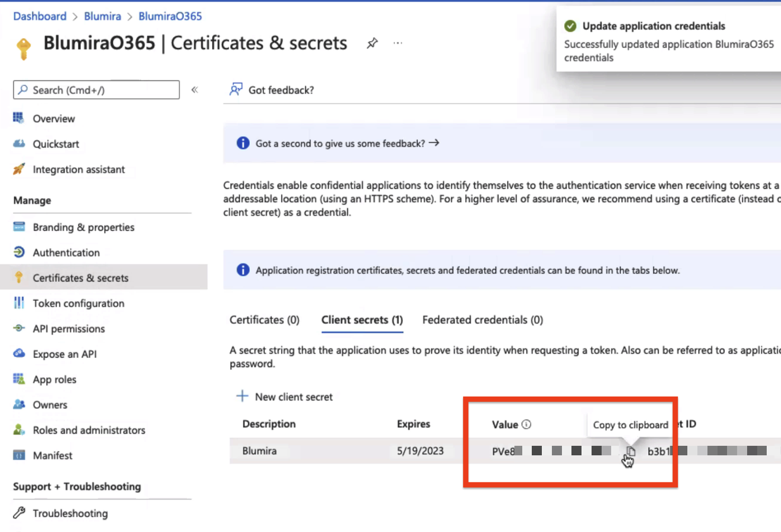Click the Got feedback person icon
The image size is (781, 532).
click(x=236, y=89)
